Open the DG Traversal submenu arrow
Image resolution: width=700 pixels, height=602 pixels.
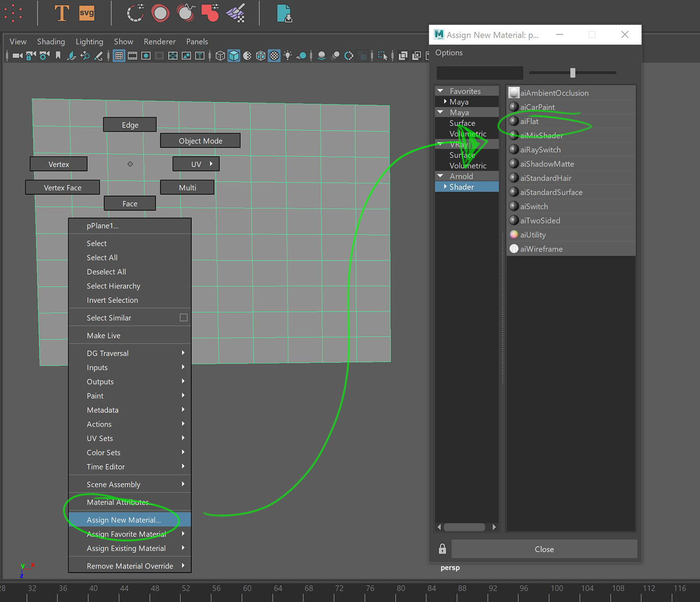click(183, 353)
